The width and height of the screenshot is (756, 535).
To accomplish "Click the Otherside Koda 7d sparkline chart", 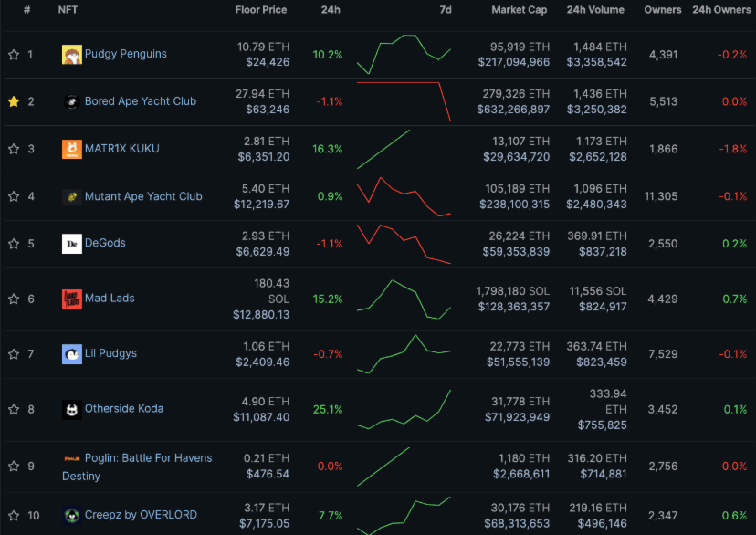I will (404, 409).
